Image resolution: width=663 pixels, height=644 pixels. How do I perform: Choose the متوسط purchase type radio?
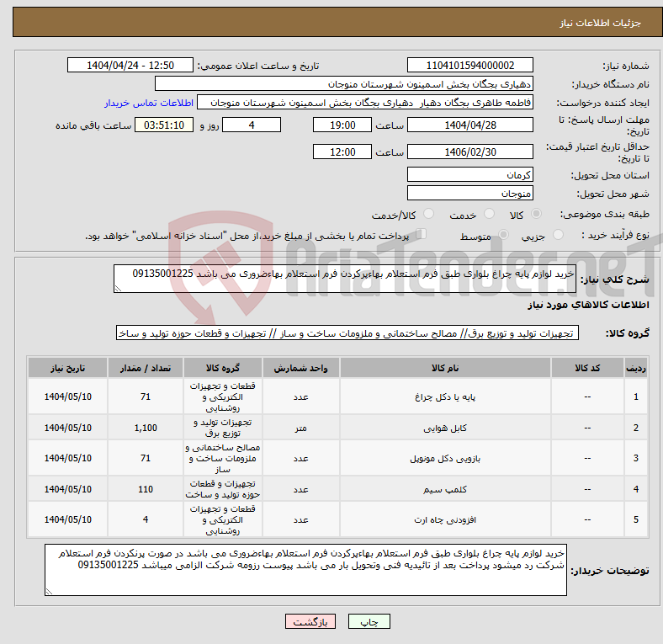coord(503,234)
